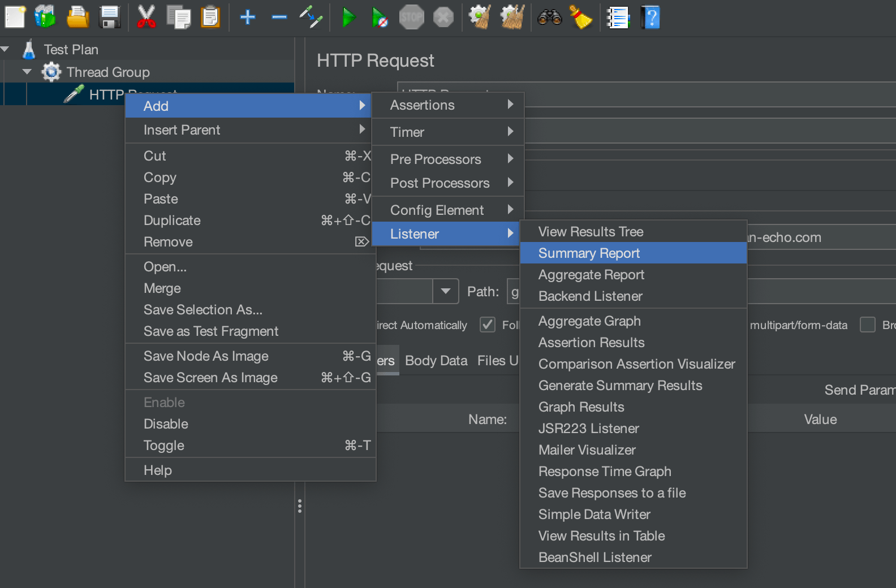Click the Paste clipboard icon
The height and width of the screenshot is (588, 896).
[x=210, y=17]
